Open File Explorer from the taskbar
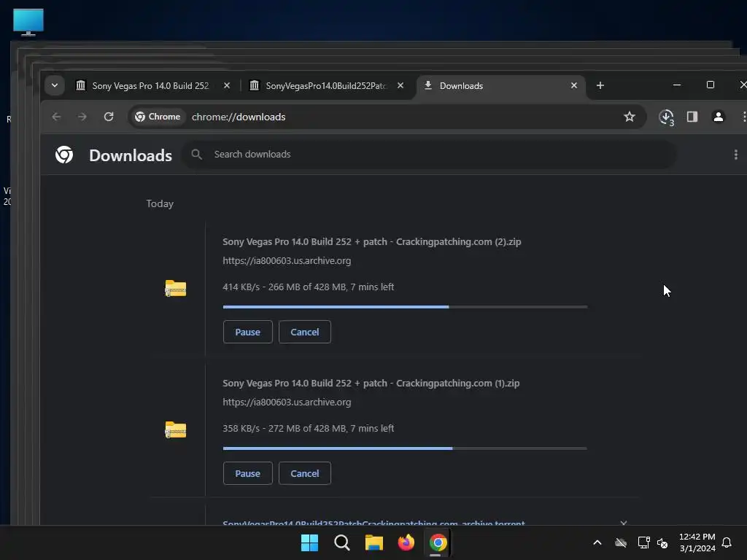Image resolution: width=747 pixels, height=560 pixels. [374, 542]
